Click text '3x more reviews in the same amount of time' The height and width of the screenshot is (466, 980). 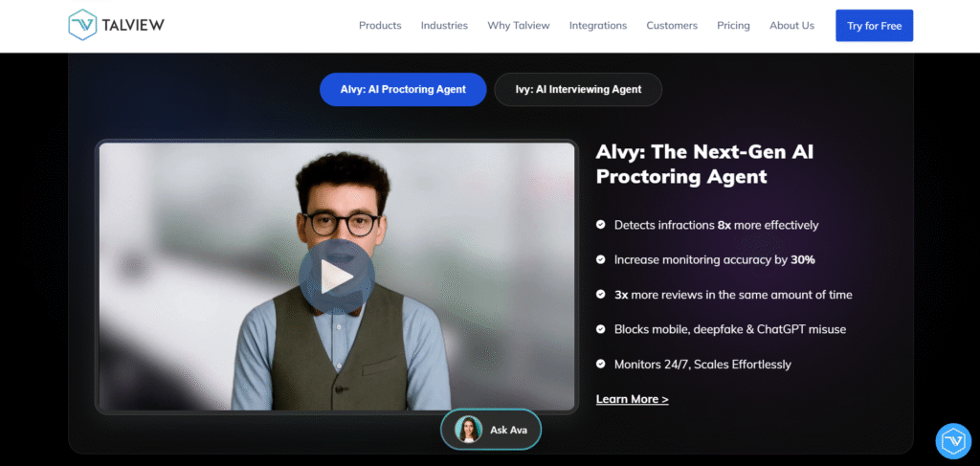733,294
